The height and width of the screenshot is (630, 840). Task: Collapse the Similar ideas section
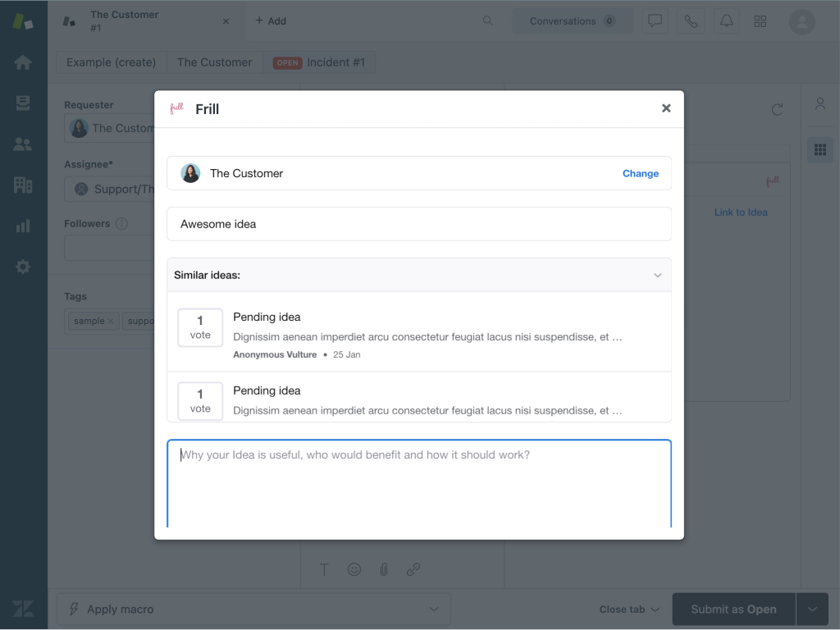point(657,276)
